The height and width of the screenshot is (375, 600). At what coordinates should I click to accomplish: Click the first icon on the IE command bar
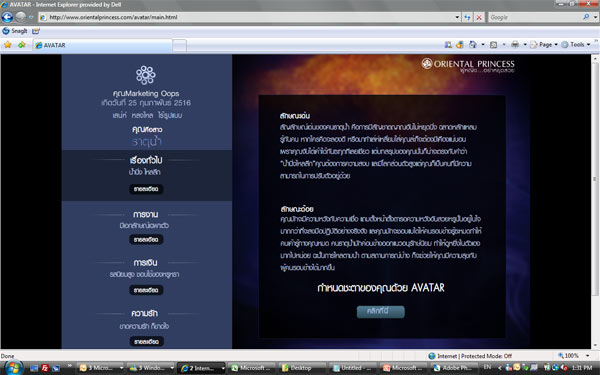click(x=448, y=45)
